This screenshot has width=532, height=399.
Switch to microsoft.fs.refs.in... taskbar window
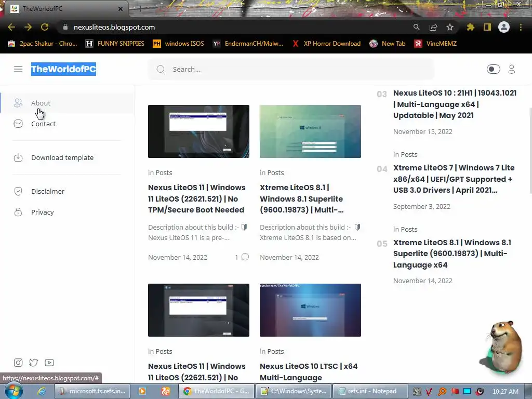click(x=93, y=391)
